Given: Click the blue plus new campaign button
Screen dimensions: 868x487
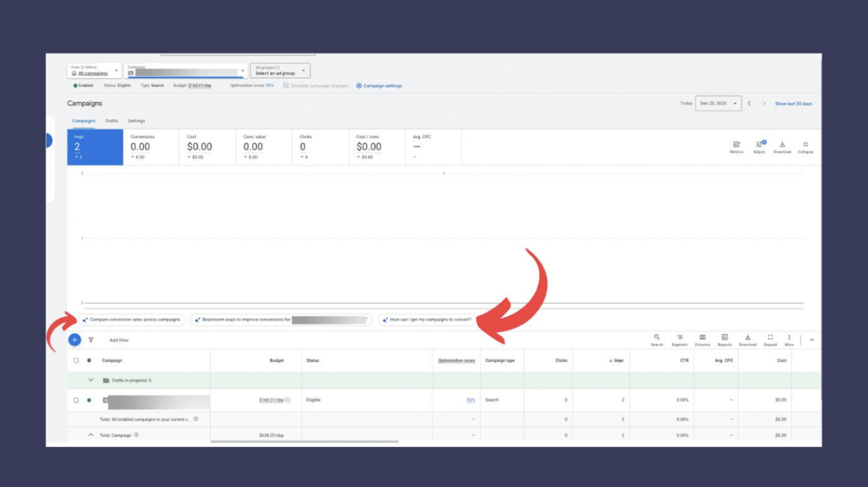Looking at the screenshot, I should coord(75,340).
